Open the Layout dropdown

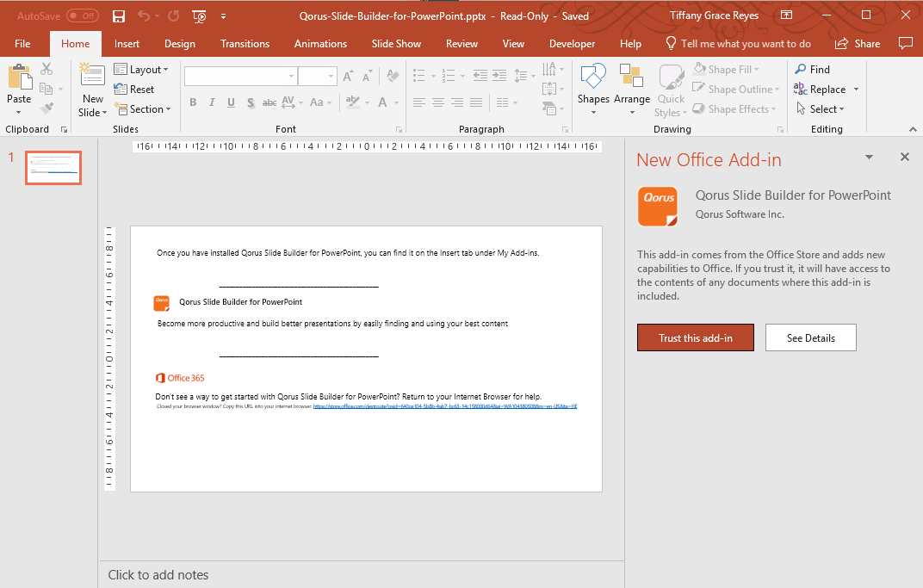click(141, 70)
